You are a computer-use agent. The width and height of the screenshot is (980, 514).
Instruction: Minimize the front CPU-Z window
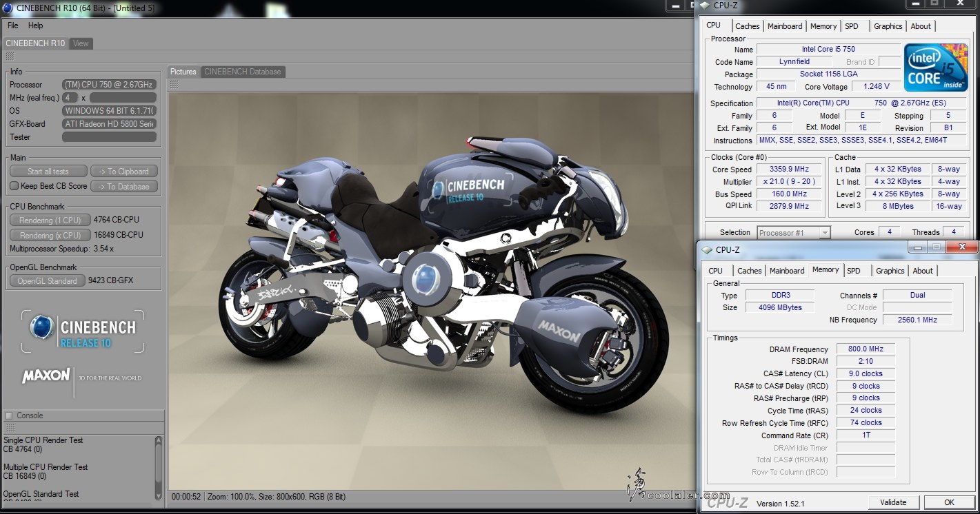917,247
